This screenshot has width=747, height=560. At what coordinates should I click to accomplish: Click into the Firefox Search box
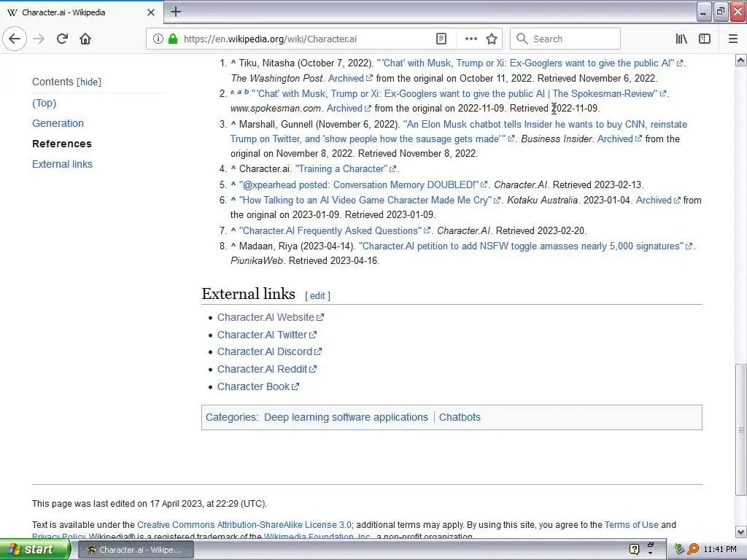565,39
